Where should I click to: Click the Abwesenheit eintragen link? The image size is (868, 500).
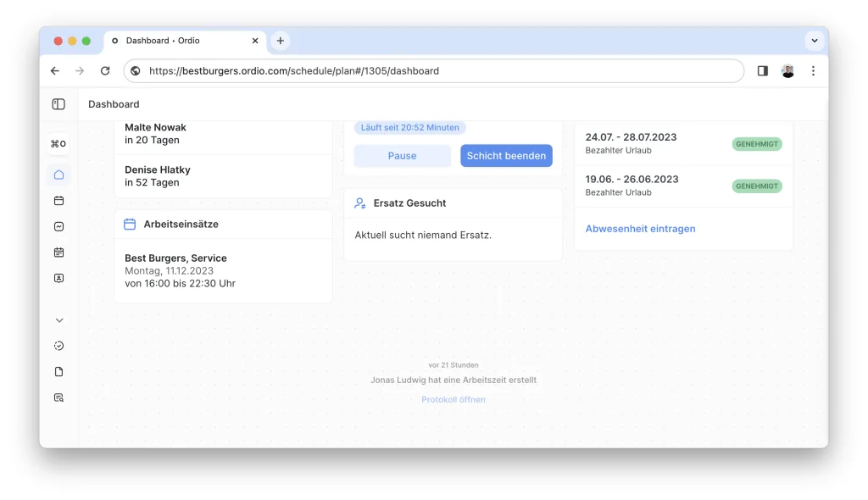(640, 229)
